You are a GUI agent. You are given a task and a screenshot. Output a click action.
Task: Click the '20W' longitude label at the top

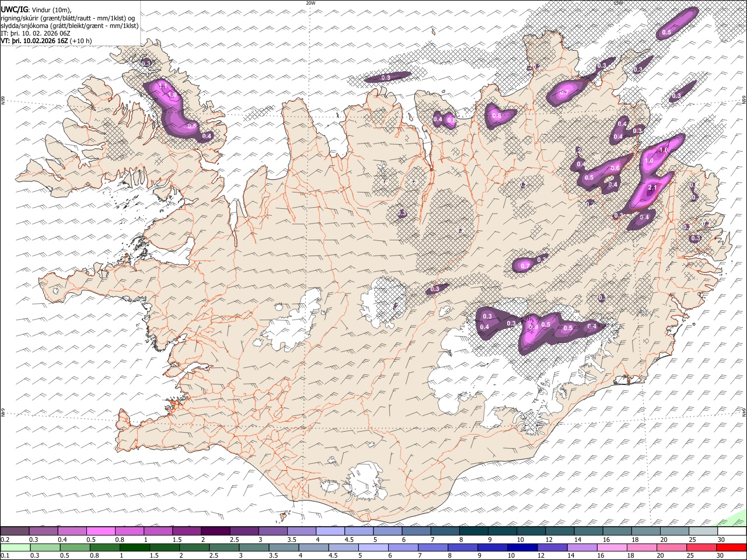(x=310, y=3)
